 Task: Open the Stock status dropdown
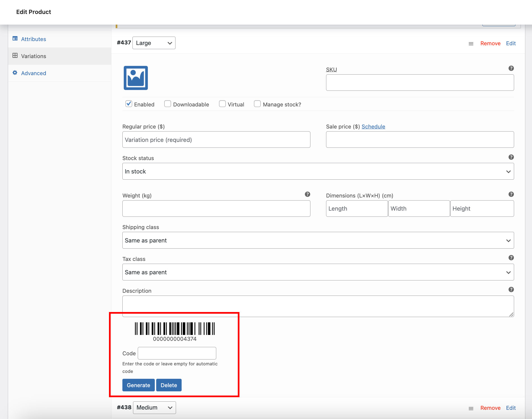318,172
